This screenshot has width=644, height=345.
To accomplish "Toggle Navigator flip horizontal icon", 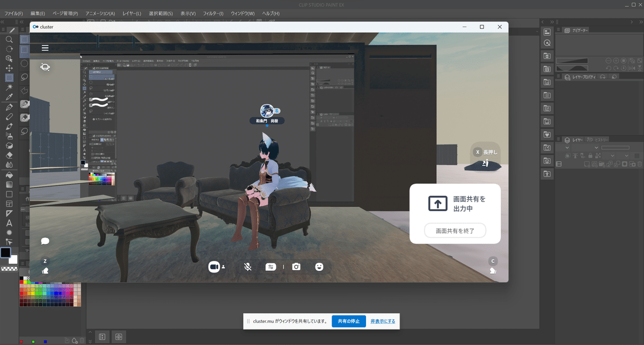I will point(631,68).
